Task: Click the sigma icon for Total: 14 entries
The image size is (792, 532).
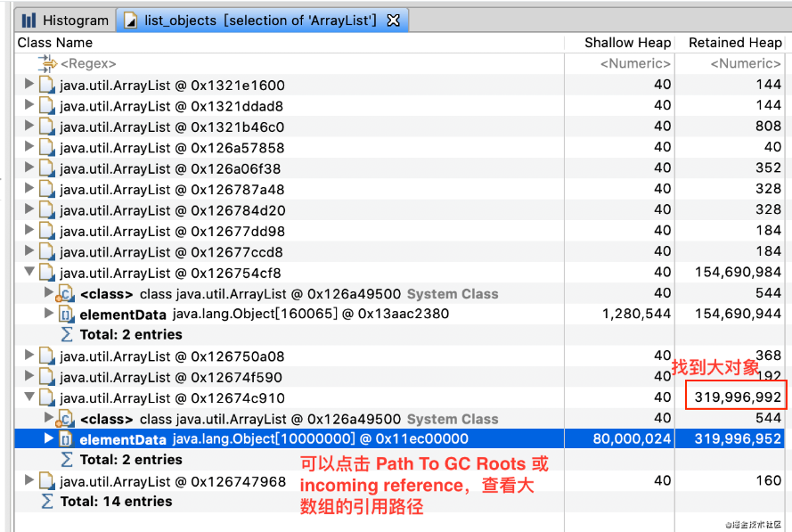Action: coord(46,502)
